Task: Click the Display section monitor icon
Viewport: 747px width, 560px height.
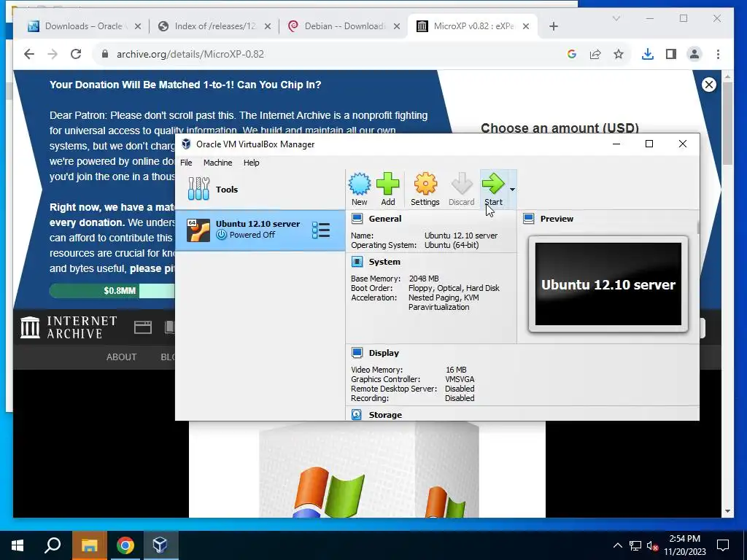Action: (x=357, y=352)
